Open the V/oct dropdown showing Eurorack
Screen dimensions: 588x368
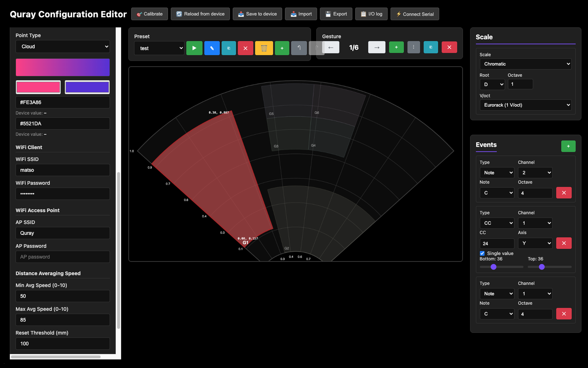pyautogui.click(x=525, y=105)
